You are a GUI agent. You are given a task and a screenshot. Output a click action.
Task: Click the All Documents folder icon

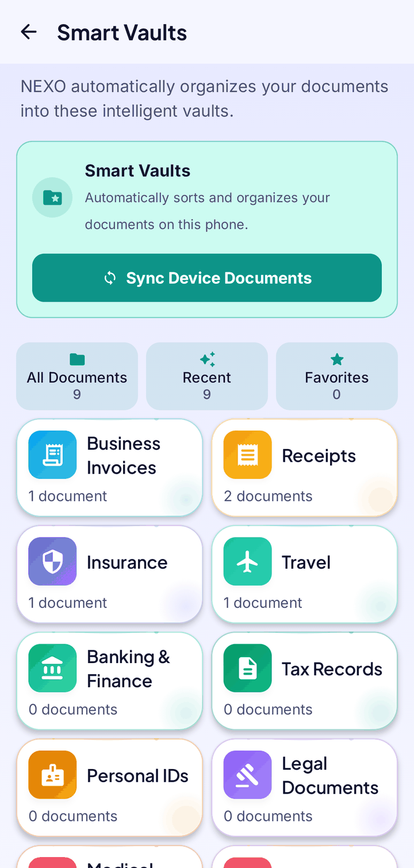77,360
